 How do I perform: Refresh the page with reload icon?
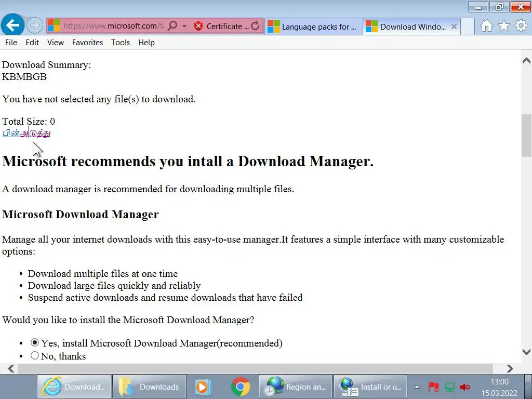(256, 26)
